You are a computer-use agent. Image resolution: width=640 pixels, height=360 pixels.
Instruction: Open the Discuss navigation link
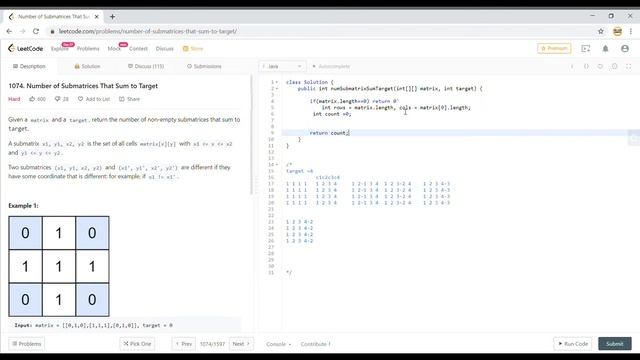click(x=164, y=49)
